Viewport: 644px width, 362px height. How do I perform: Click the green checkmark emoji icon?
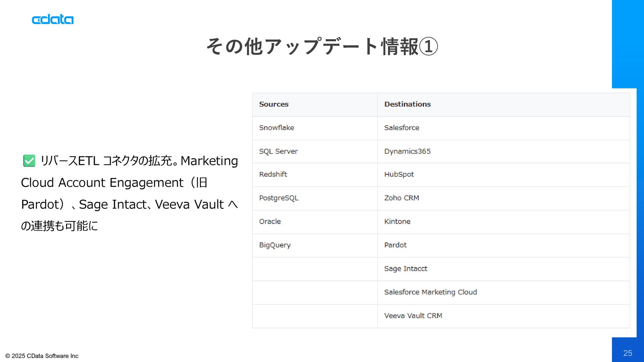pos(29,161)
